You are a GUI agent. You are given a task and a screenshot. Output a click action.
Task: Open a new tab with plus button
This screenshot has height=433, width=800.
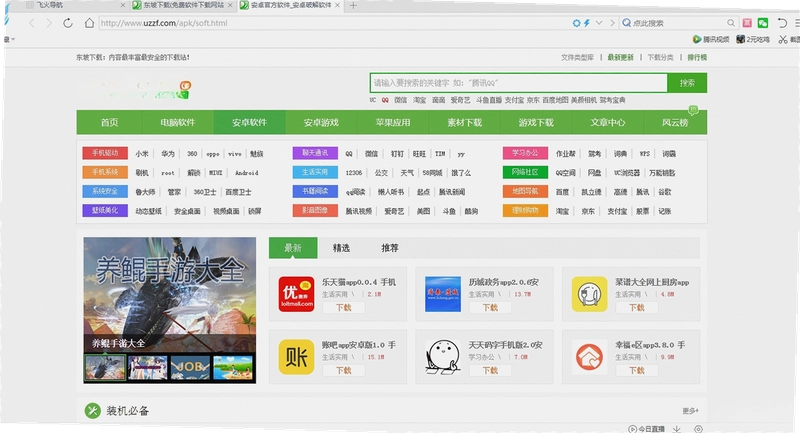[x=353, y=6]
